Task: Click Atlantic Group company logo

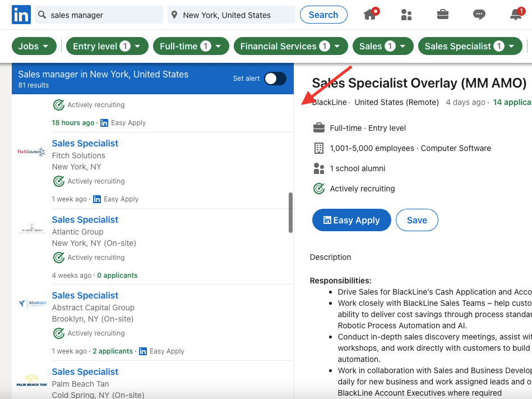Action: point(31,228)
